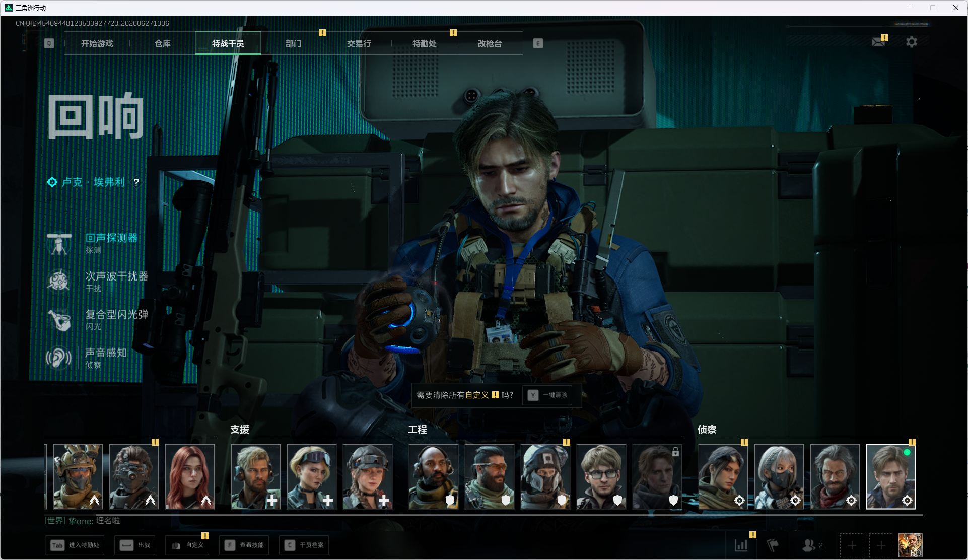Open the 交易行 tab

click(x=359, y=43)
